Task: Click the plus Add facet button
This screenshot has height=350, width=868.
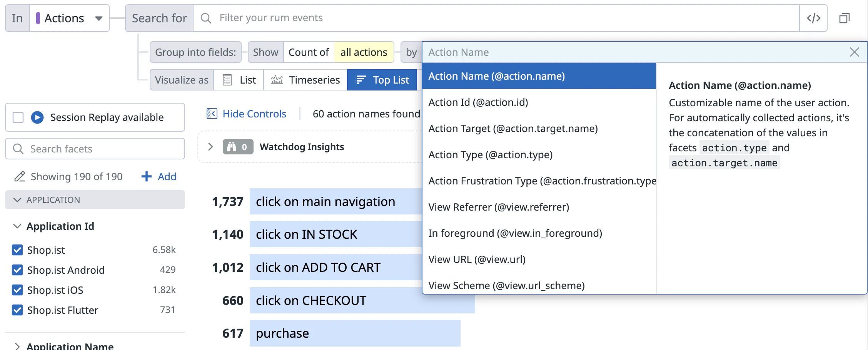Action: coord(159,176)
